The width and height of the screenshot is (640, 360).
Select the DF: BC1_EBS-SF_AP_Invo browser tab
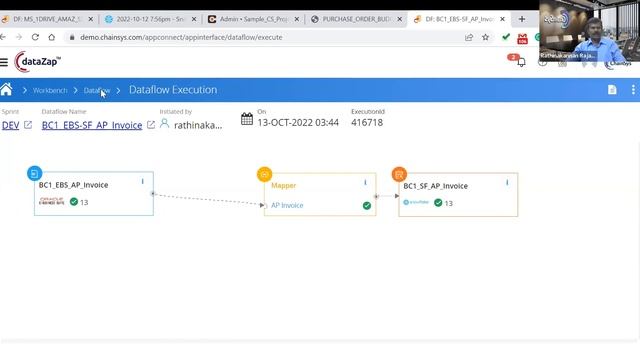coord(459,19)
